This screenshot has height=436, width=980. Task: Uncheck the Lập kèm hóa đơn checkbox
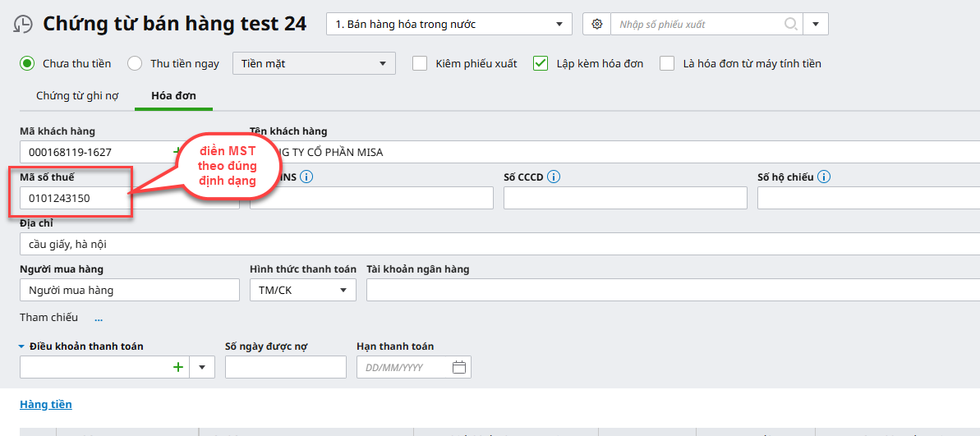[541, 63]
